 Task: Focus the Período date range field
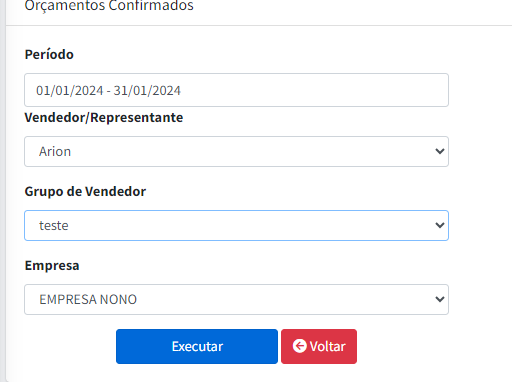pyautogui.click(x=236, y=90)
